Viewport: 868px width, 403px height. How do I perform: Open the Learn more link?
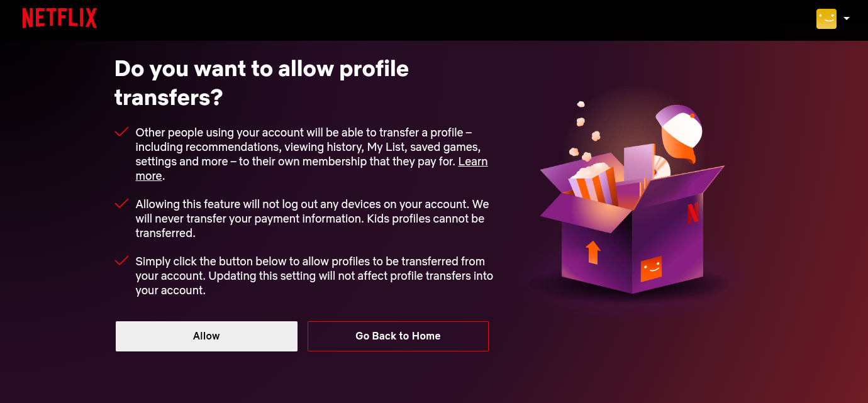(472, 162)
